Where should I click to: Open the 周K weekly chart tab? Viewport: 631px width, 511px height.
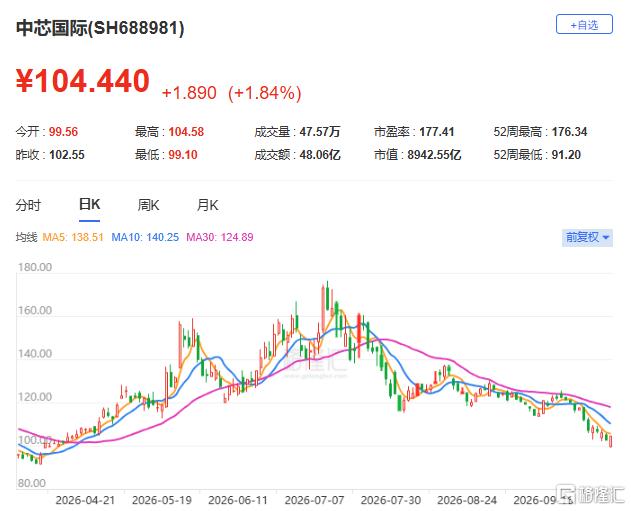pyautogui.click(x=148, y=205)
